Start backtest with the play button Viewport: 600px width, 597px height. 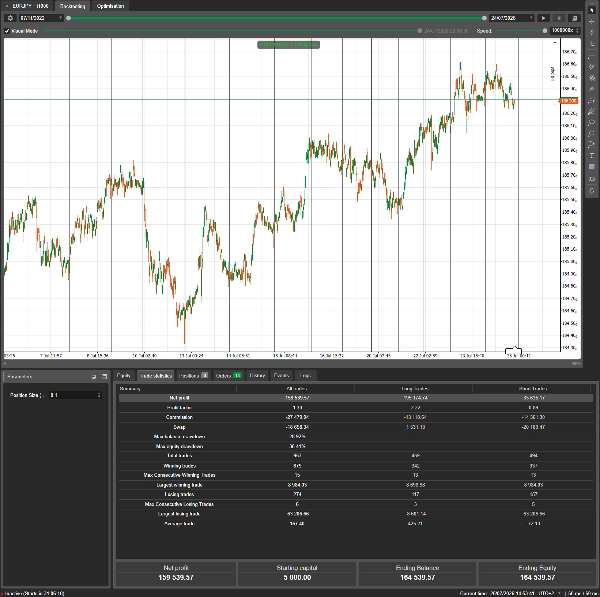(543, 18)
